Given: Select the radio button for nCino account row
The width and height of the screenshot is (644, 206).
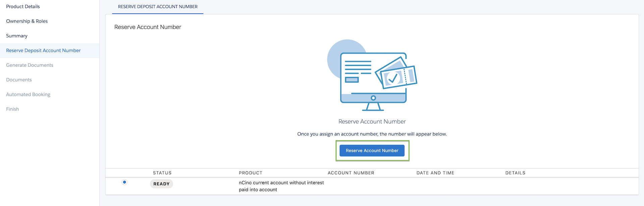Looking at the screenshot, I should (x=124, y=182).
